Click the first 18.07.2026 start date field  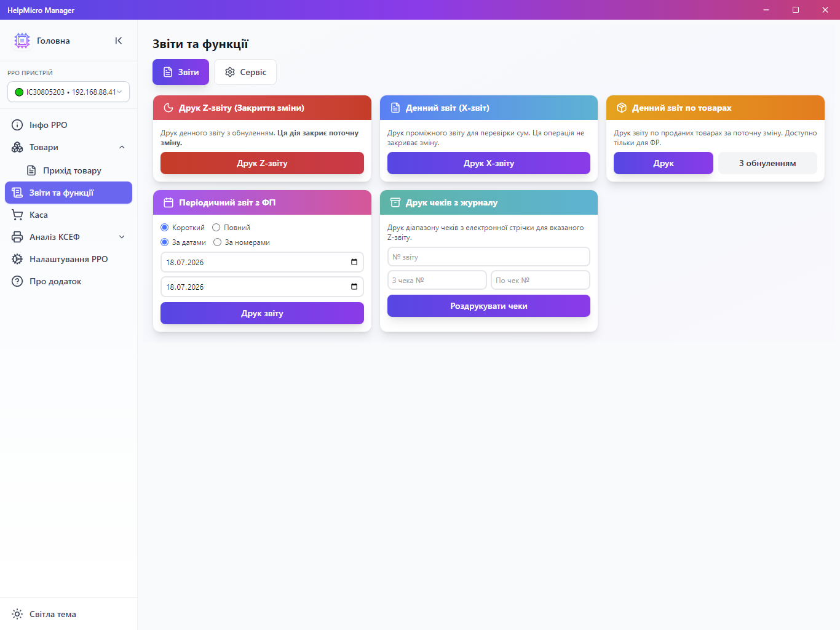(x=262, y=262)
